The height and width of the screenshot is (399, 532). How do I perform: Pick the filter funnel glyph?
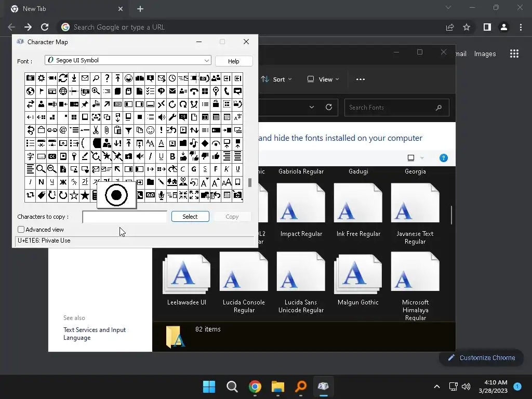point(128,130)
